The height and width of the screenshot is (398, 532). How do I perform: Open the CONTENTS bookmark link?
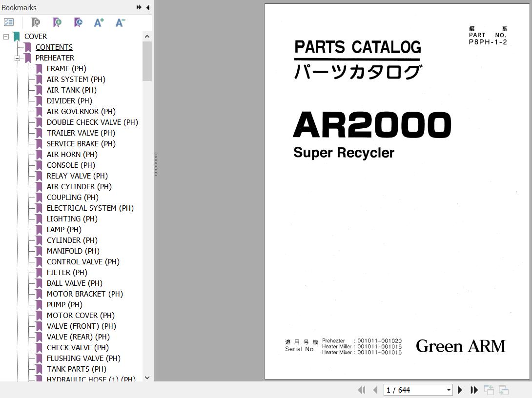(x=54, y=47)
